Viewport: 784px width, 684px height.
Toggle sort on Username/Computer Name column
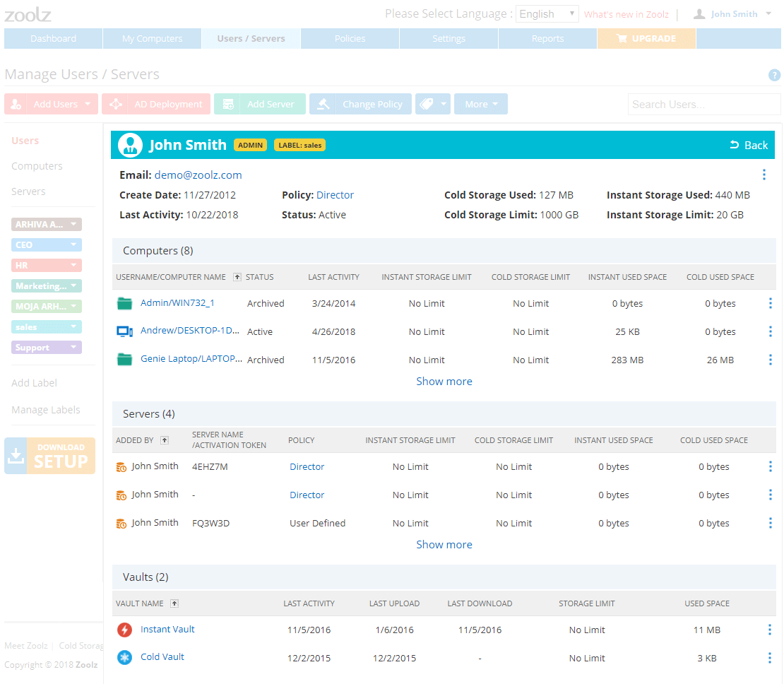point(237,277)
